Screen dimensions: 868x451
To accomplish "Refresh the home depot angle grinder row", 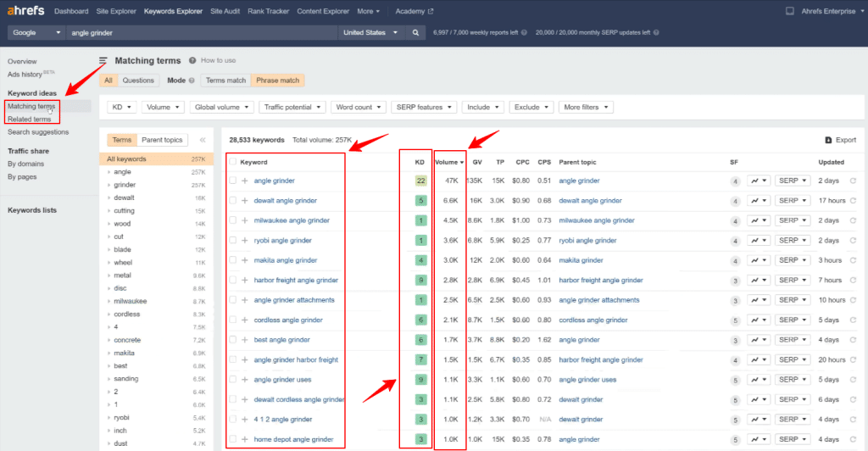I will click(853, 439).
